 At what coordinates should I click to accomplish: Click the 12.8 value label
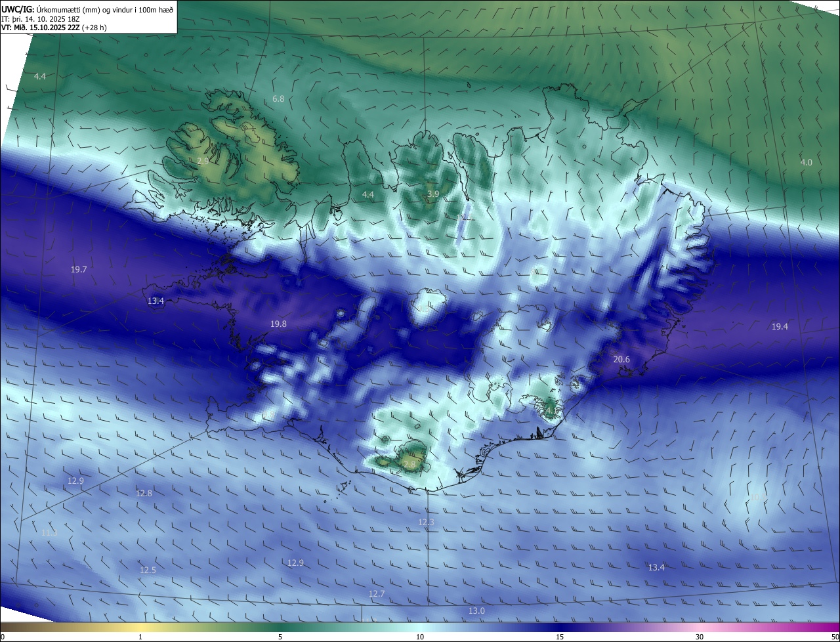144,493
